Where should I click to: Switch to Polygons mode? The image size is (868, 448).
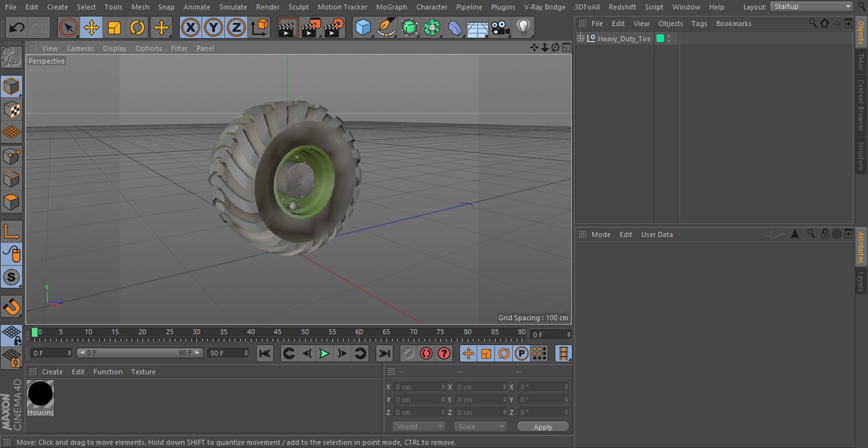pos(11,202)
